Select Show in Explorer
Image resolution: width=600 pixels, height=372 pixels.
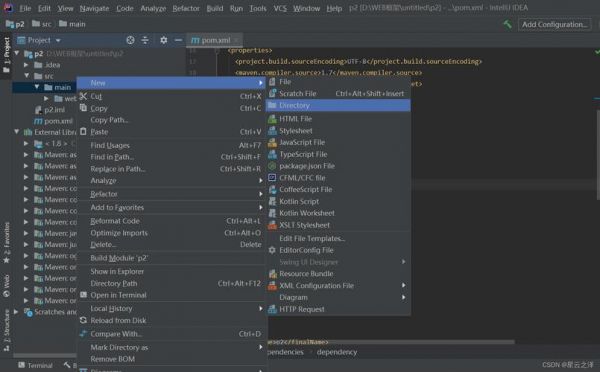coord(171,271)
